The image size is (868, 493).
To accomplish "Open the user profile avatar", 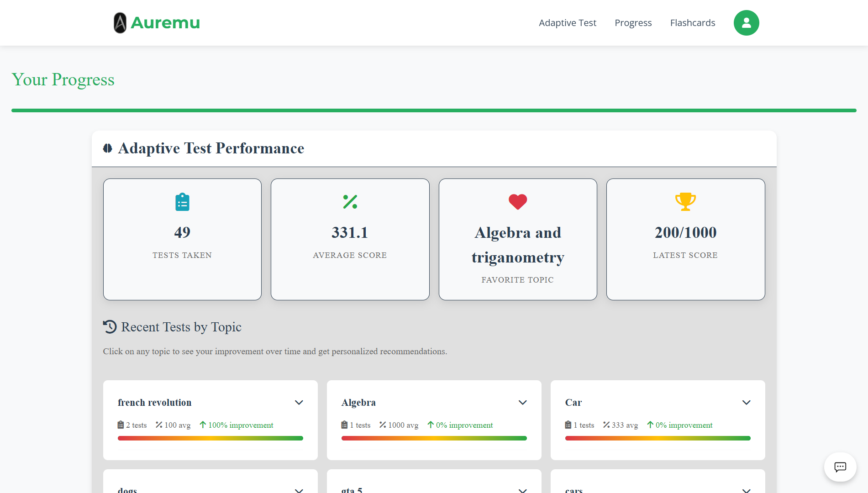I will point(746,23).
